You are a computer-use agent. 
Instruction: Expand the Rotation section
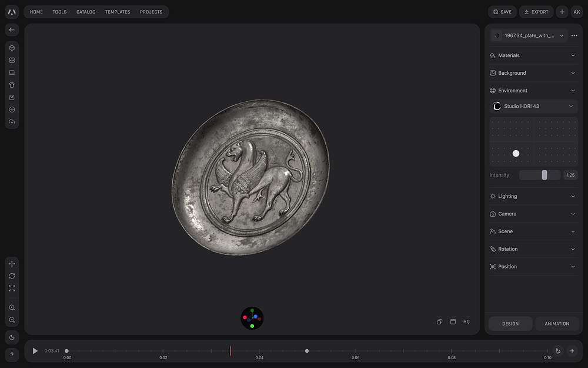coord(533,249)
